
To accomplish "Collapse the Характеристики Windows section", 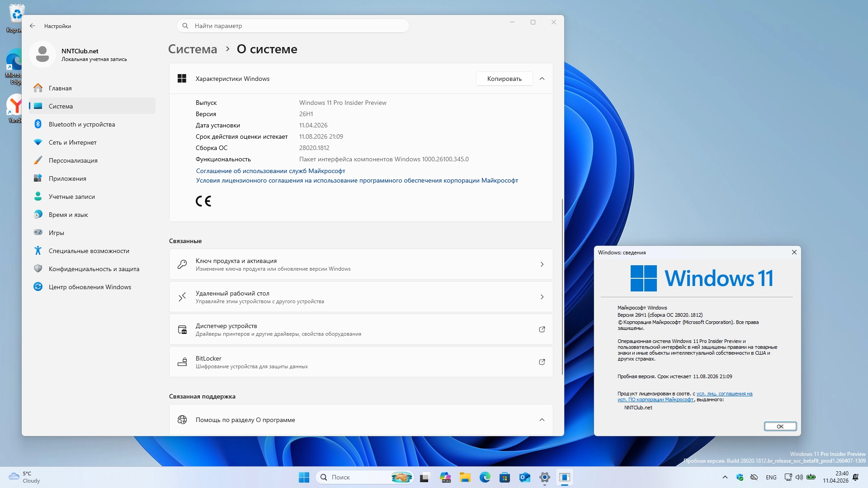I will point(542,79).
